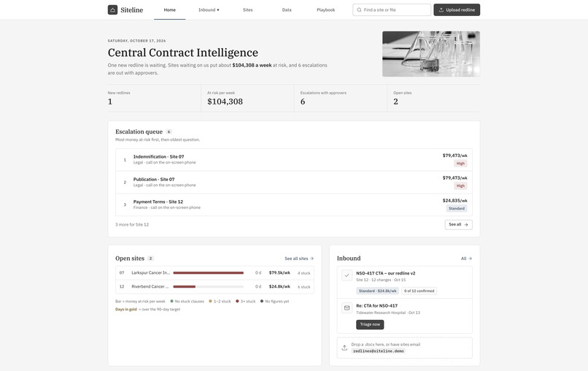Open the Playbook tab

click(326, 9)
